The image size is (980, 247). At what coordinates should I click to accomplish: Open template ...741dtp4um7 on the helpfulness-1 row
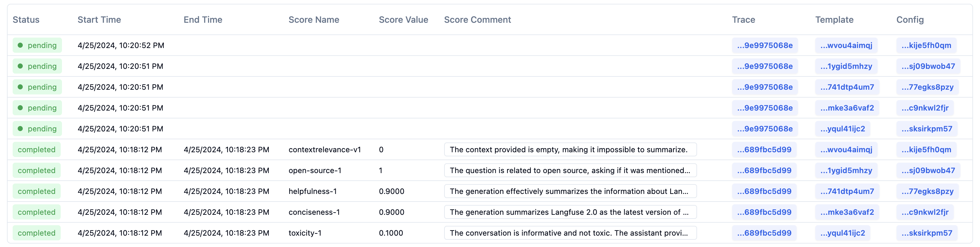click(846, 191)
